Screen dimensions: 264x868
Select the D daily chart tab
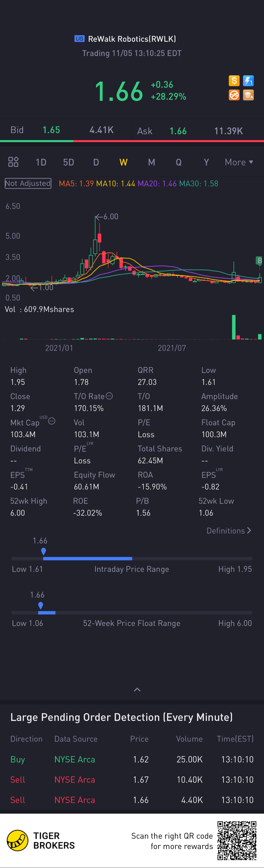coord(96,162)
